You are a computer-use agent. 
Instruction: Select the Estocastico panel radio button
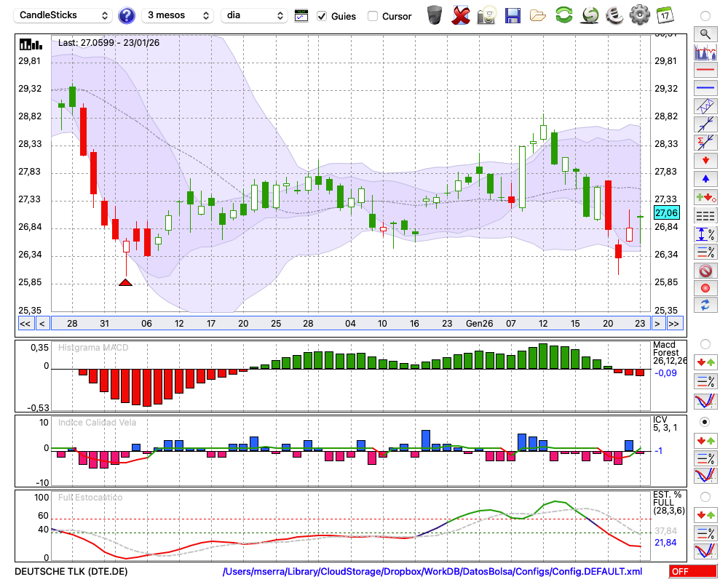705,497
